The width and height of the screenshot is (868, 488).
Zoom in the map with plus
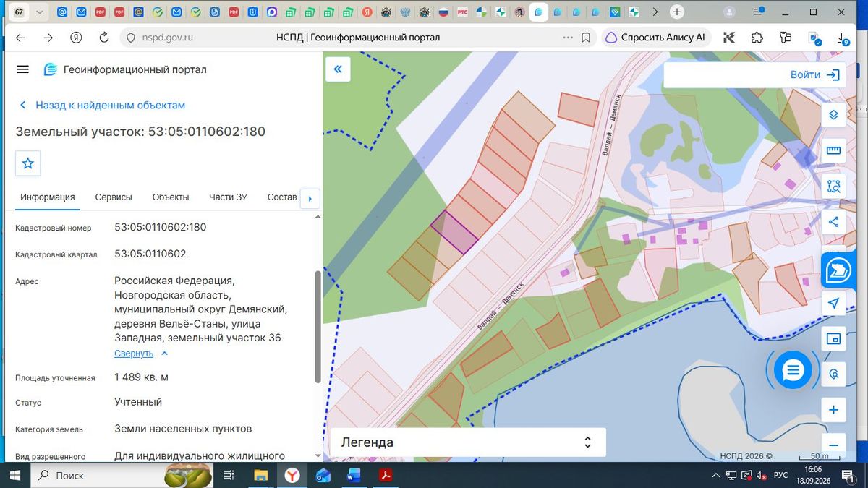pyautogui.click(x=833, y=410)
